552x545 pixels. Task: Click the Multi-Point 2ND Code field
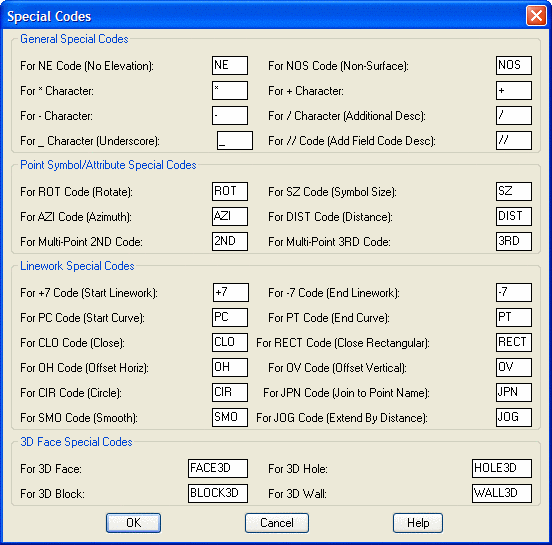click(230, 242)
